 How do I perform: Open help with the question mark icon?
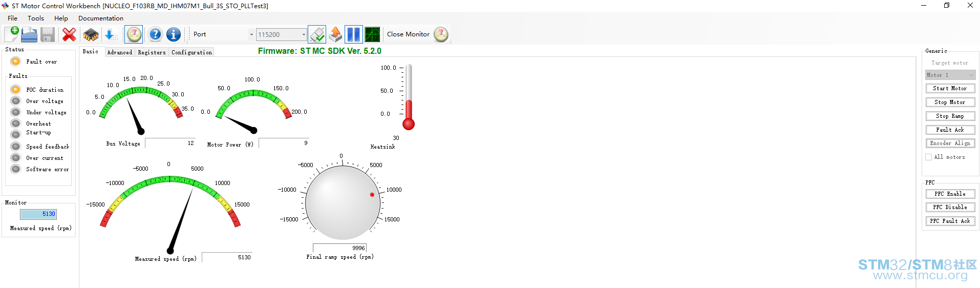point(155,34)
